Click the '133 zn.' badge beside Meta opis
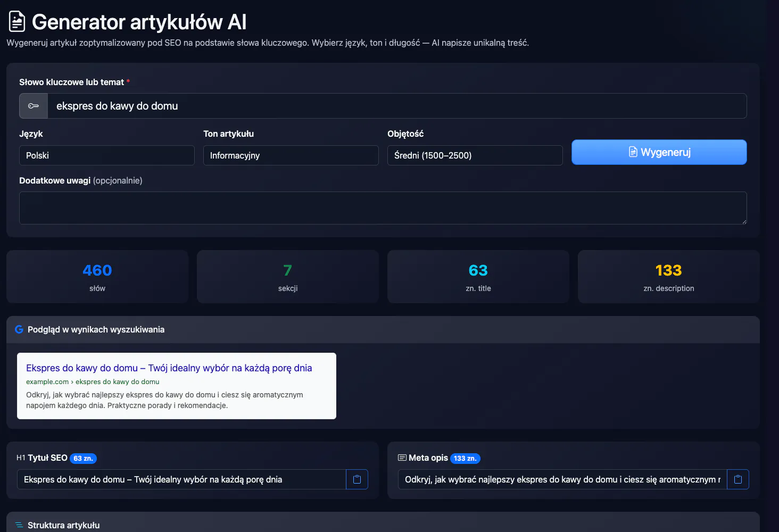Viewport: 779px width, 532px height. click(465, 458)
